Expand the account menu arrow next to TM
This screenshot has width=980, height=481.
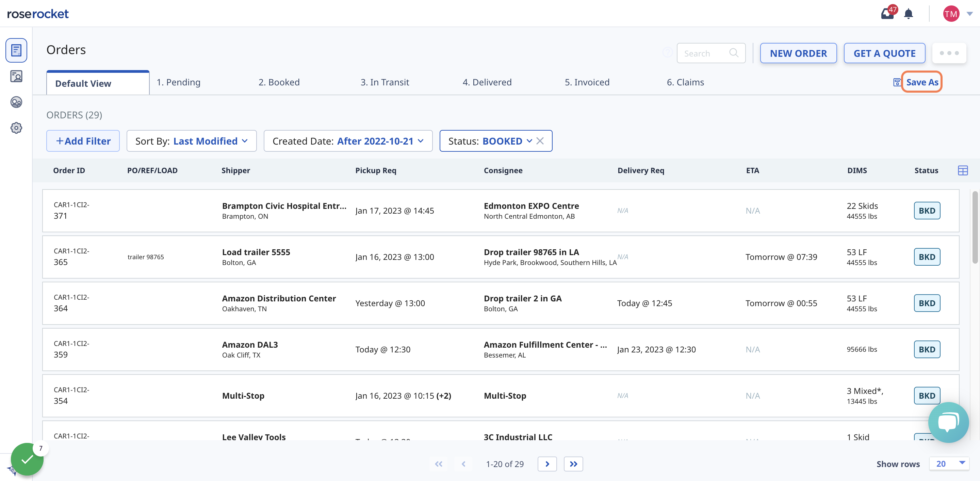969,14
